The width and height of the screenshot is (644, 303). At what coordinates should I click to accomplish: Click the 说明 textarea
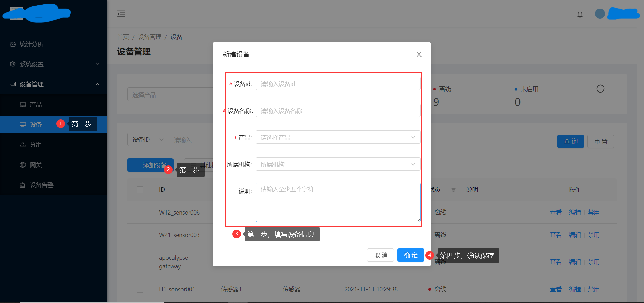(338, 202)
